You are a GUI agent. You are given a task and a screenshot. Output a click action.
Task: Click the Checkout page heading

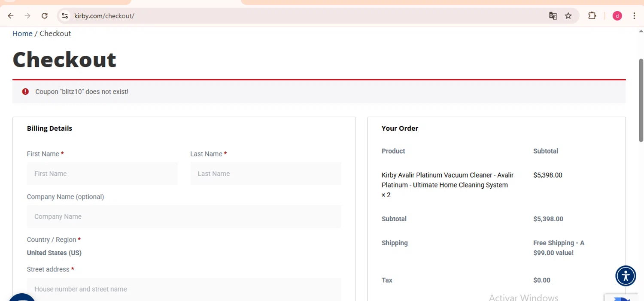click(64, 59)
